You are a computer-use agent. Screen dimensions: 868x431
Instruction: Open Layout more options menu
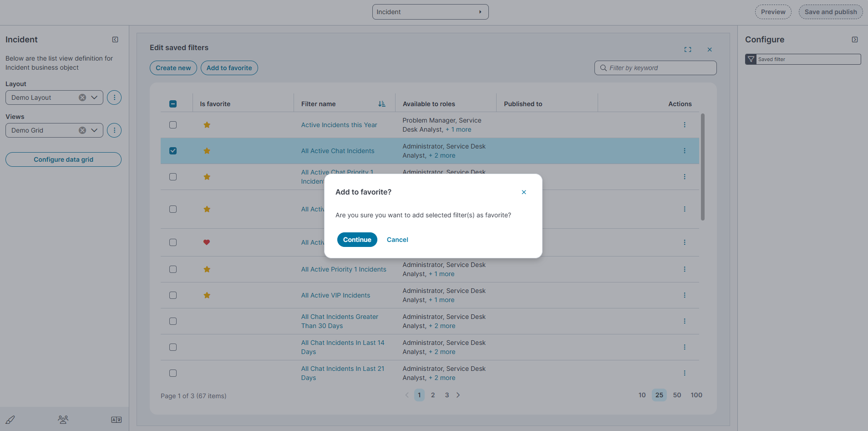tap(114, 97)
